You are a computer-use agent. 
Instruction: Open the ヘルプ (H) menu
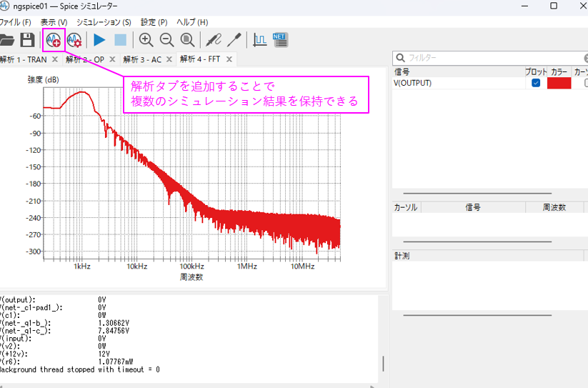click(192, 22)
